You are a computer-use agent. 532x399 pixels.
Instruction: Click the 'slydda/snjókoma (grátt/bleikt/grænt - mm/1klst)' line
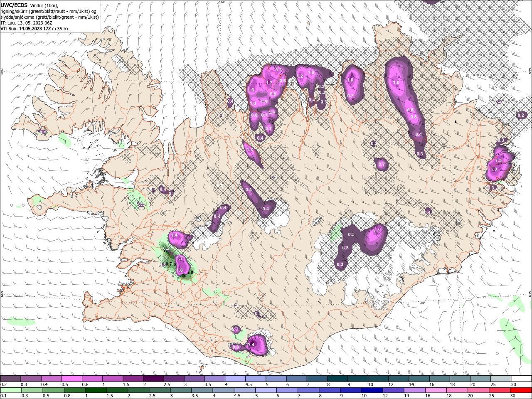(x=49, y=17)
